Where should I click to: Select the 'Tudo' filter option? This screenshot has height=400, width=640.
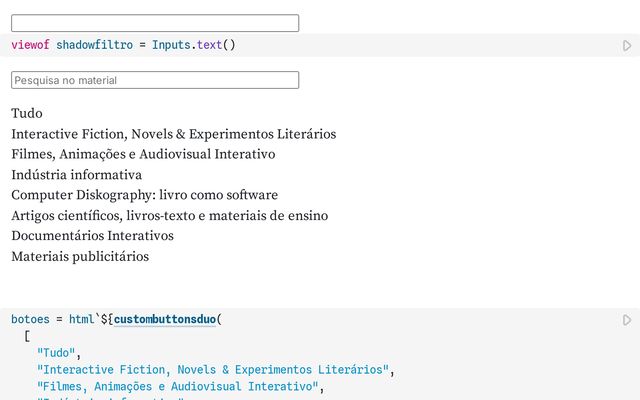(x=27, y=114)
